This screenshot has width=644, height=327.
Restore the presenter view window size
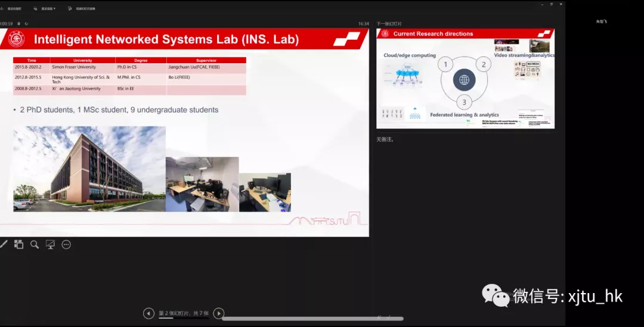pos(551,4)
